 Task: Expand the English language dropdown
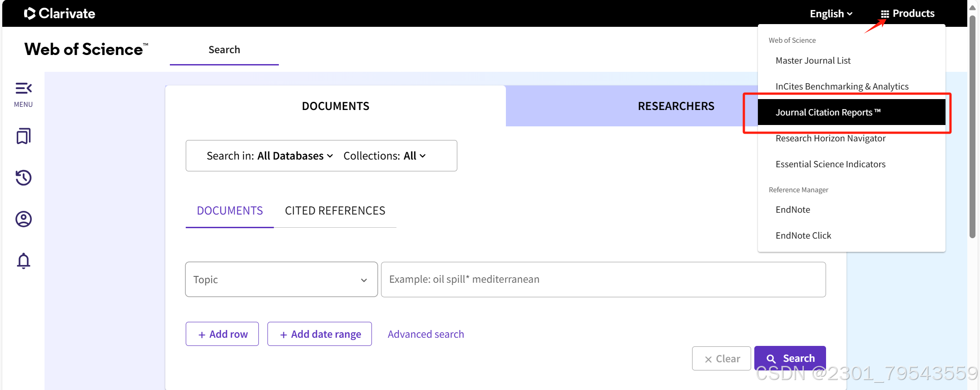[831, 14]
